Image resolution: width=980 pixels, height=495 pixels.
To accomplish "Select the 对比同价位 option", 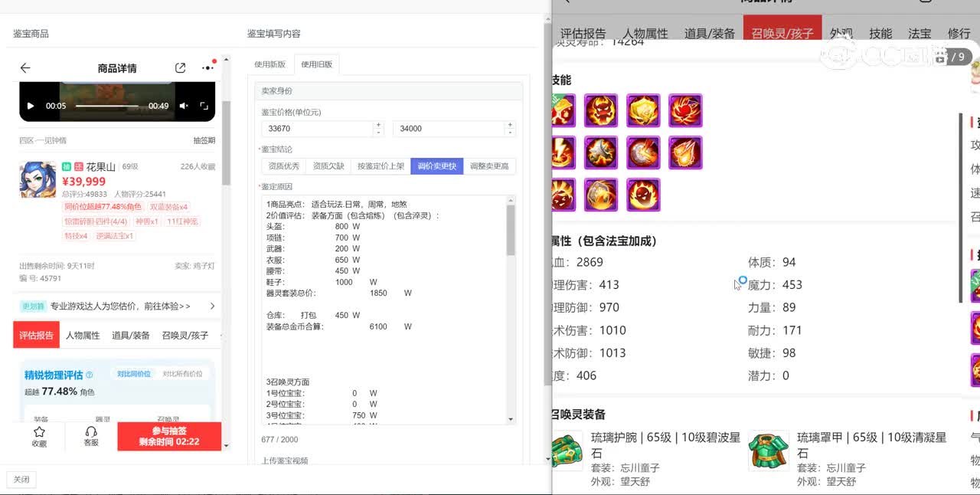I will [134, 374].
